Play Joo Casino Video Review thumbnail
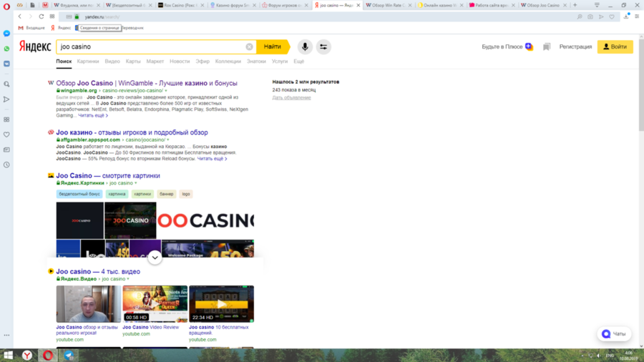 point(155,304)
